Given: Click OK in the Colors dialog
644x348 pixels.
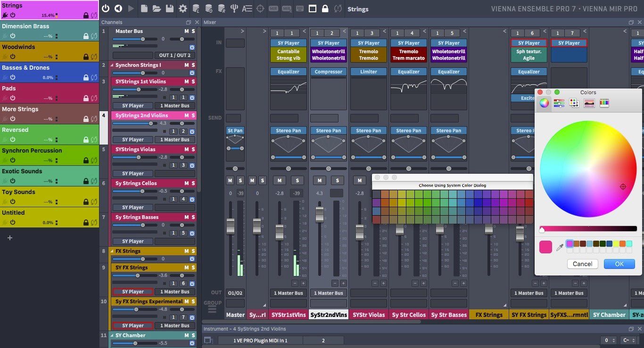Looking at the screenshot, I should pos(619,264).
